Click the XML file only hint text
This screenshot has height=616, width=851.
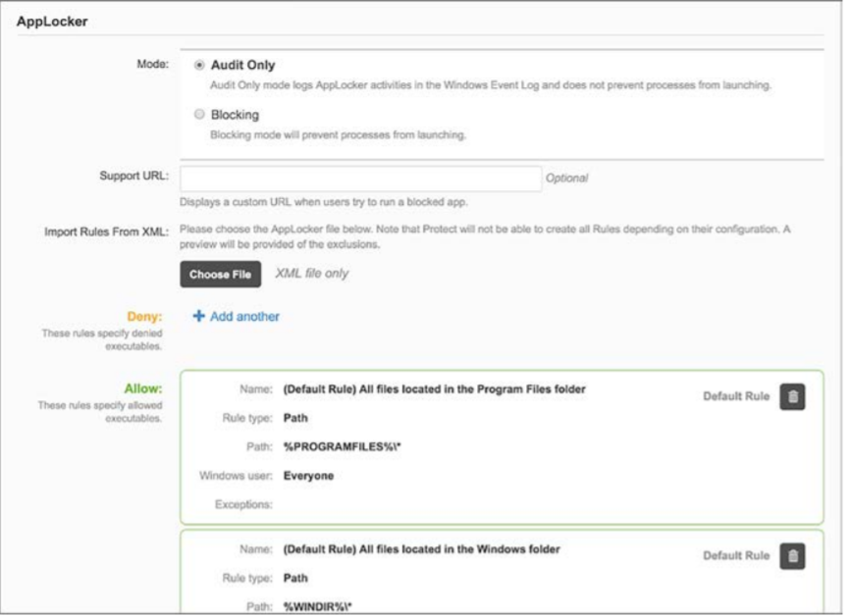[312, 274]
